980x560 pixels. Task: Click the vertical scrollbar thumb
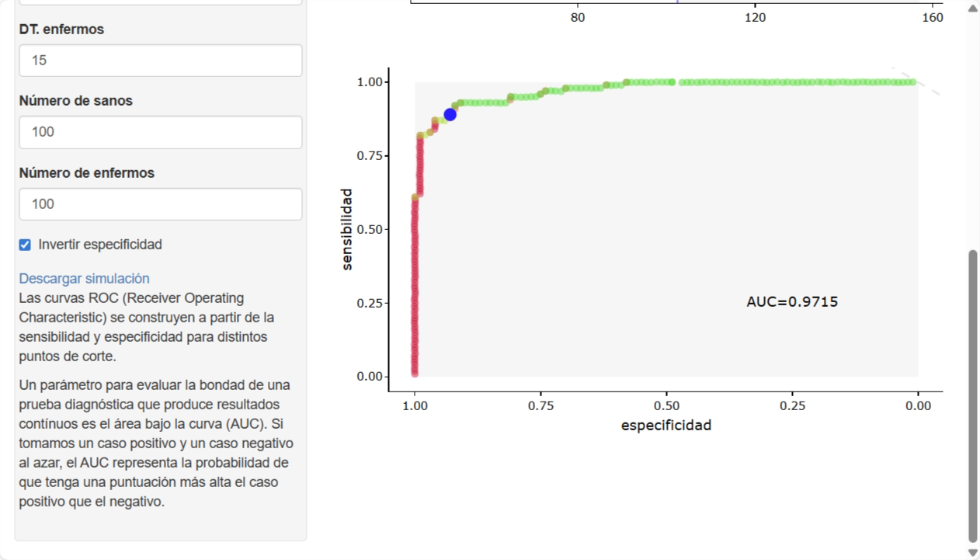973,396
